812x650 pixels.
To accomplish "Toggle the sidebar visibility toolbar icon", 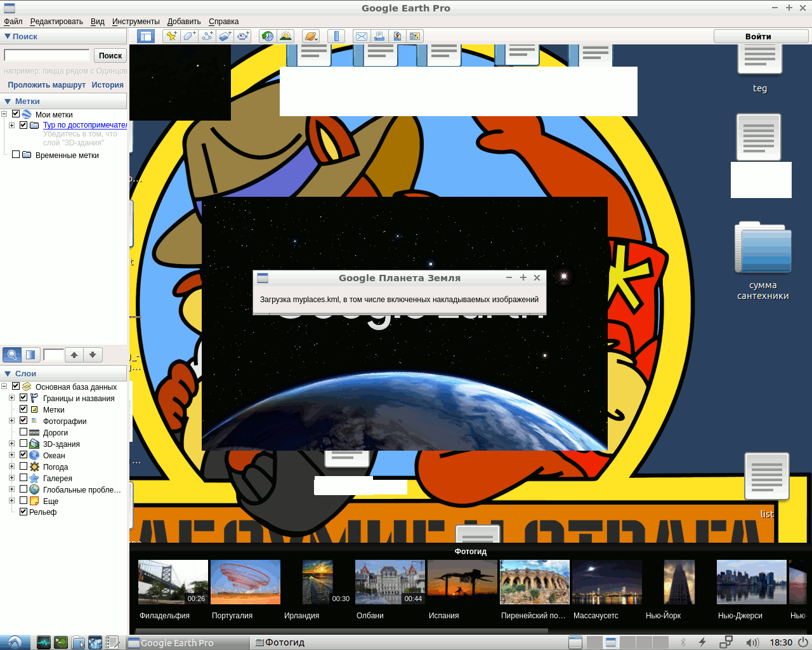I will [x=146, y=36].
